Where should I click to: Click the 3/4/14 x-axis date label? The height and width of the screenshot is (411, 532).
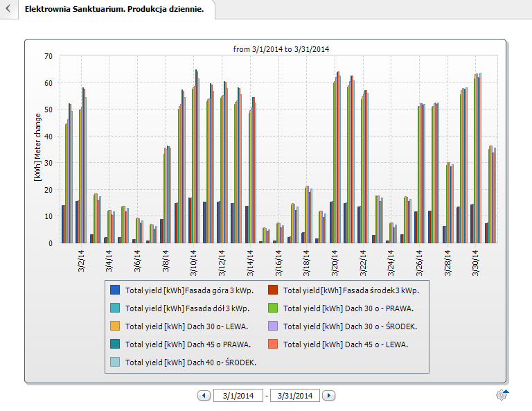point(109,261)
